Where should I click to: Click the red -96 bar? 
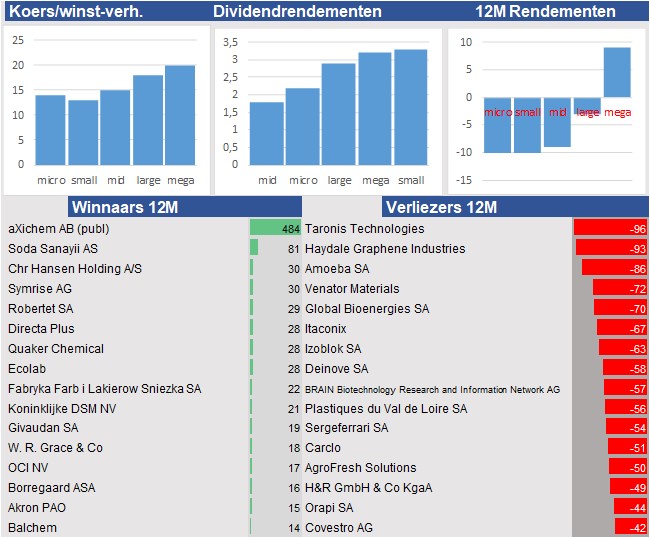coord(611,228)
